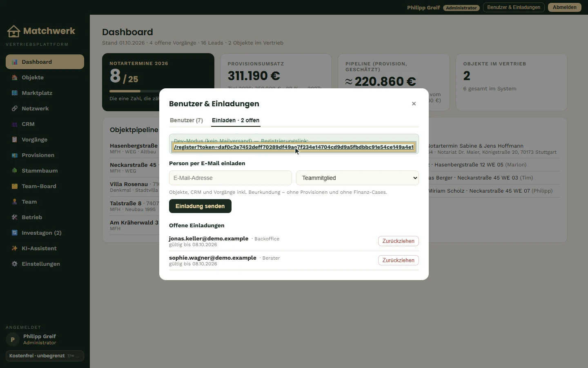The image size is (588, 368).
Task: Click the Objekte sidebar icon
Action: pyautogui.click(x=15, y=78)
